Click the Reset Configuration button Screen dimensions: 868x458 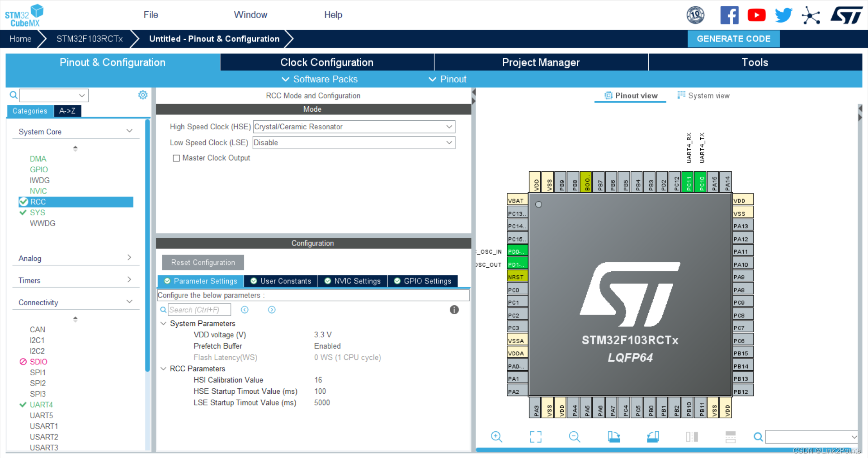pos(203,262)
